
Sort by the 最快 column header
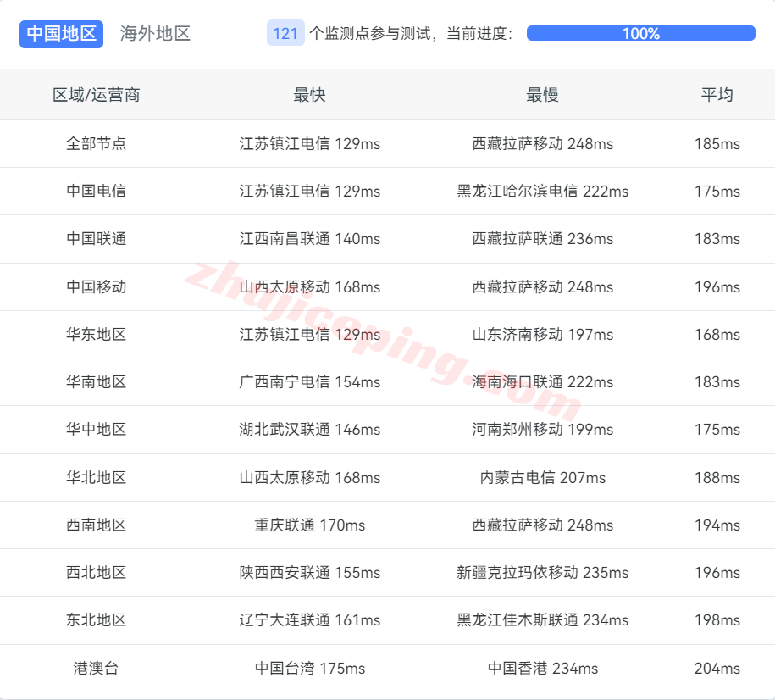[309, 95]
